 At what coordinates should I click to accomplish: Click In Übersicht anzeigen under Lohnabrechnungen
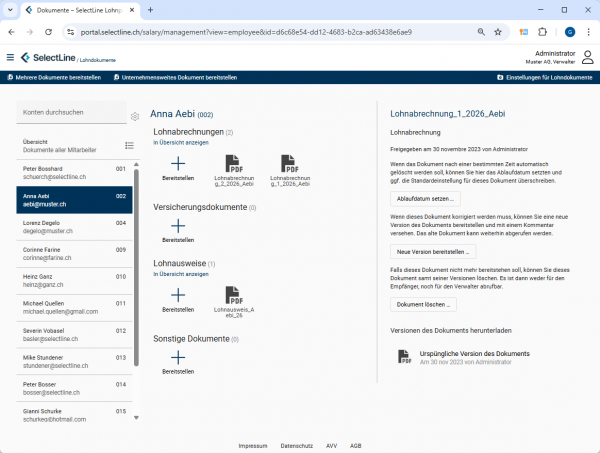(181, 142)
